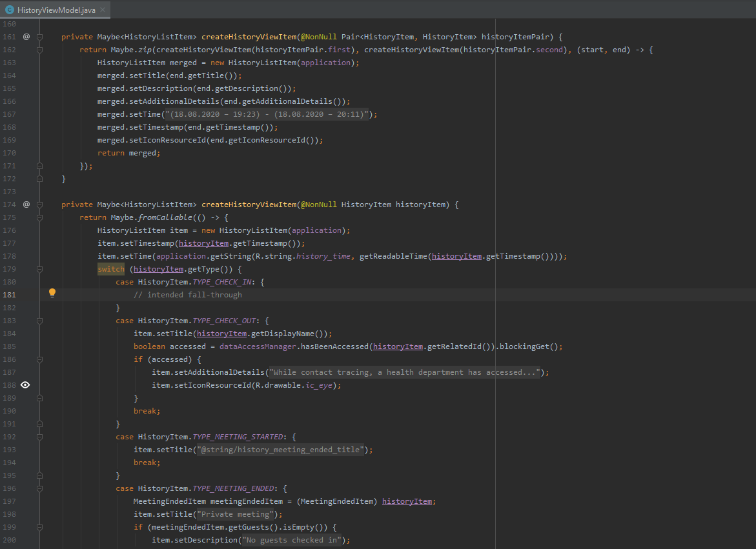Click the "No guests checked in" string
756x549 pixels.
coord(292,541)
